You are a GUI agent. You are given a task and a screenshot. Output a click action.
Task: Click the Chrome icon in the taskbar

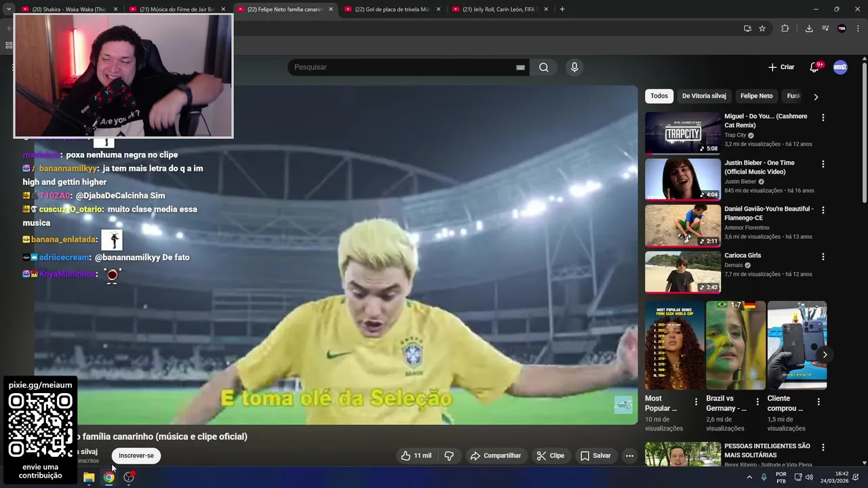tap(108, 477)
